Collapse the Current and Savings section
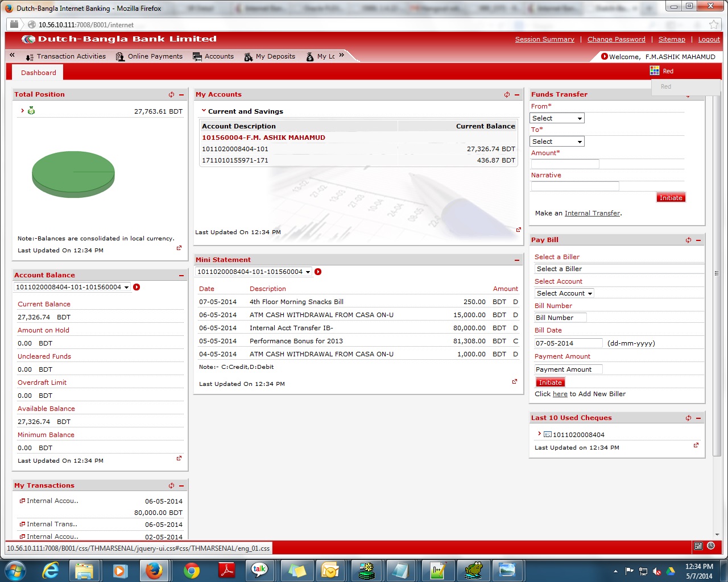This screenshot has width=728, height=582. click(x=204, y=111)
